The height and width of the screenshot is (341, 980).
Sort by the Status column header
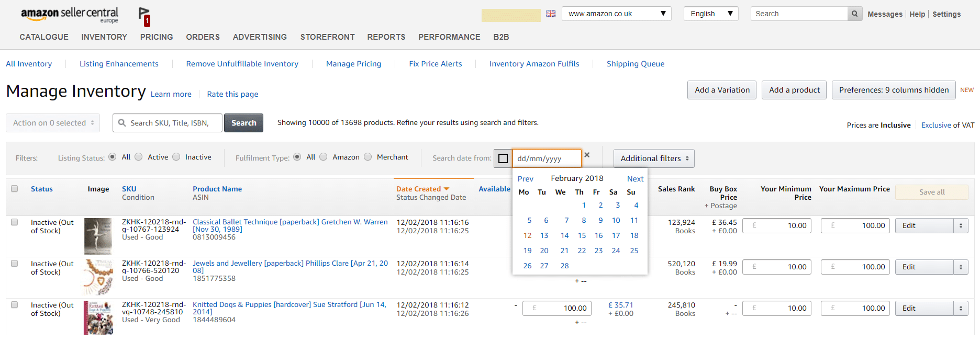coord(42,189)
